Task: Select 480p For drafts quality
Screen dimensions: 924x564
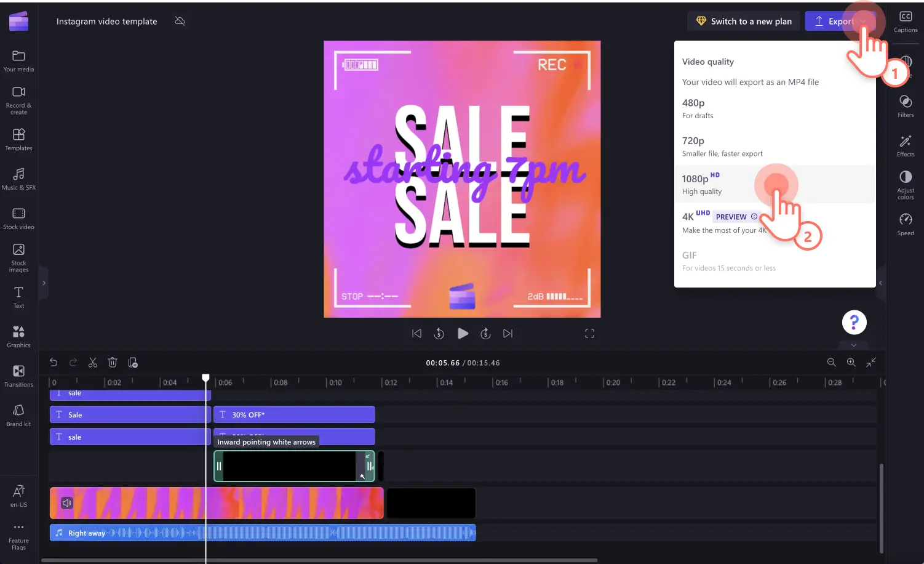Action: coord(775,108)
